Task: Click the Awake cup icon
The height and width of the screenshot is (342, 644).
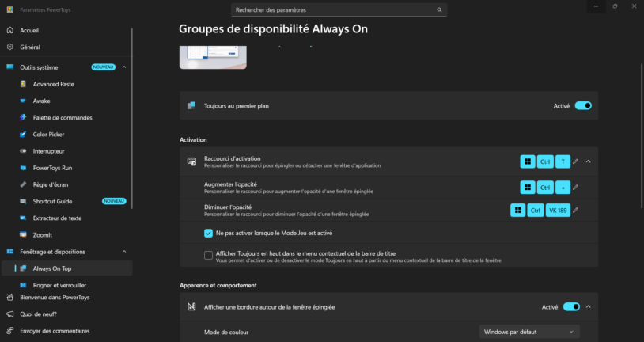Action: pyautogui.click(x=24, y=101)
